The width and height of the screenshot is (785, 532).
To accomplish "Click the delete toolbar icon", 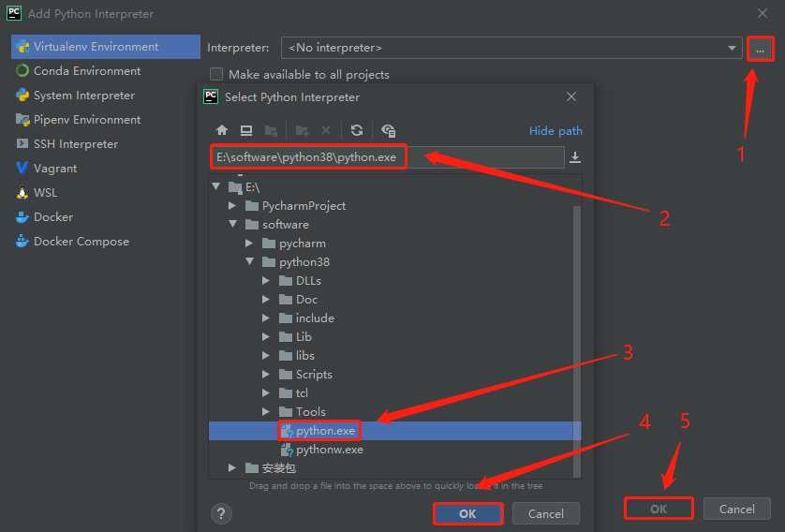I will [326, 130].
